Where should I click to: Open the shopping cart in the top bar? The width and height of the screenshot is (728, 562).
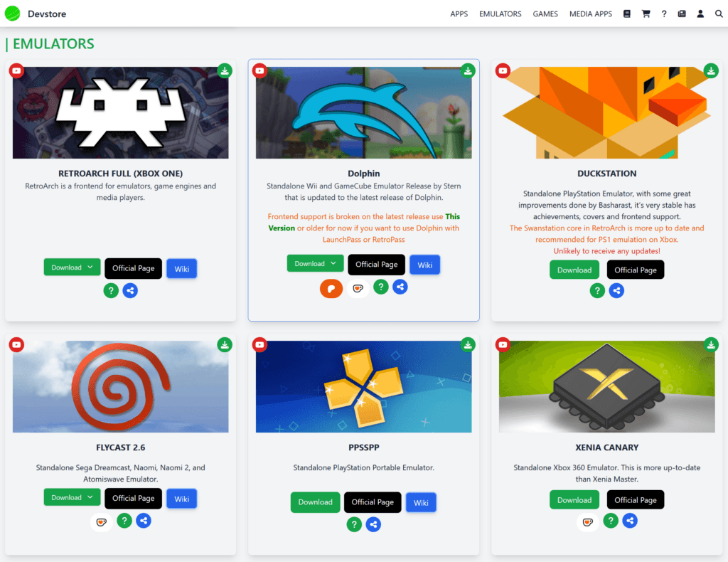click(646, 14)
